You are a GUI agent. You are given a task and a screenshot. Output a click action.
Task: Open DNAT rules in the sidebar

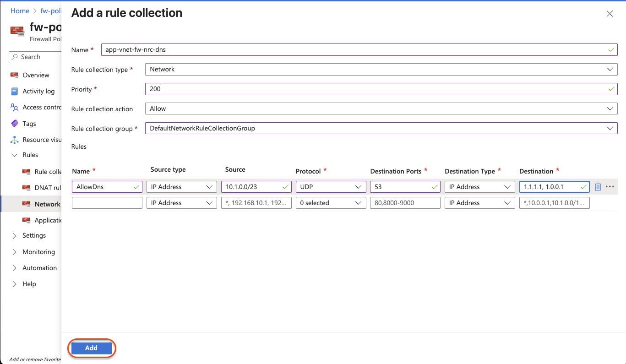(x=48, y=188)
